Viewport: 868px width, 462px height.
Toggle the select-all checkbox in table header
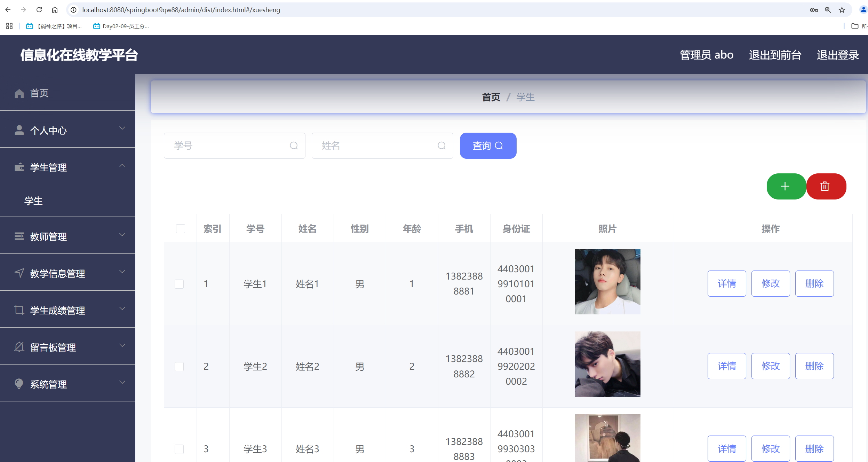180,229
